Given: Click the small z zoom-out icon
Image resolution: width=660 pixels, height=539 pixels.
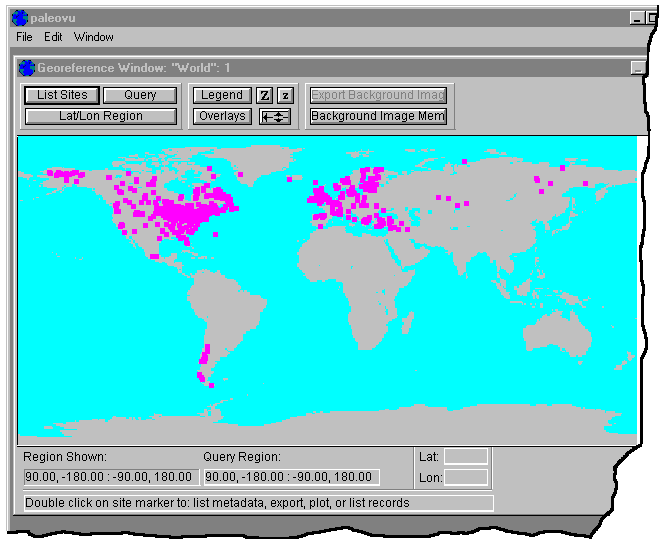Looking at the screenshot, I should coord(284,95).
